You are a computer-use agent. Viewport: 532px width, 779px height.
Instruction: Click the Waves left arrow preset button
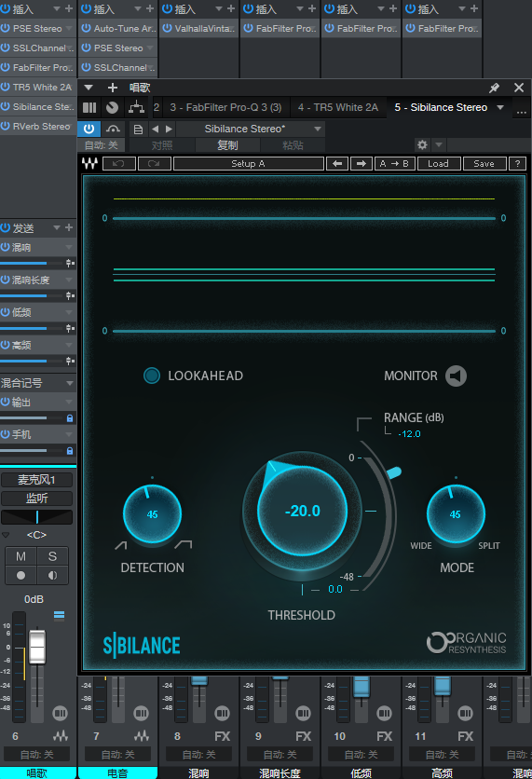(x=337, y=163)
